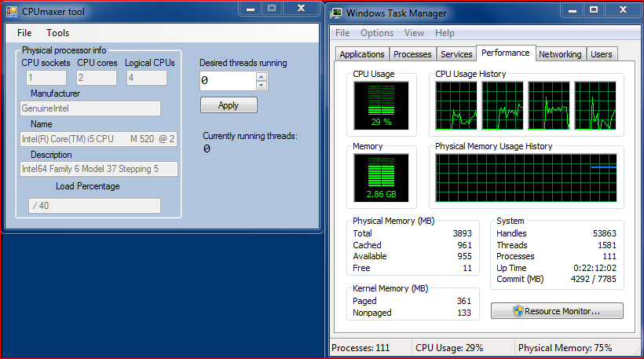Image resolution: width=644 pixels, height=359 pixels.
Task: Minimize the CPUmaxer tool window
Action: [x=250, y=9]
